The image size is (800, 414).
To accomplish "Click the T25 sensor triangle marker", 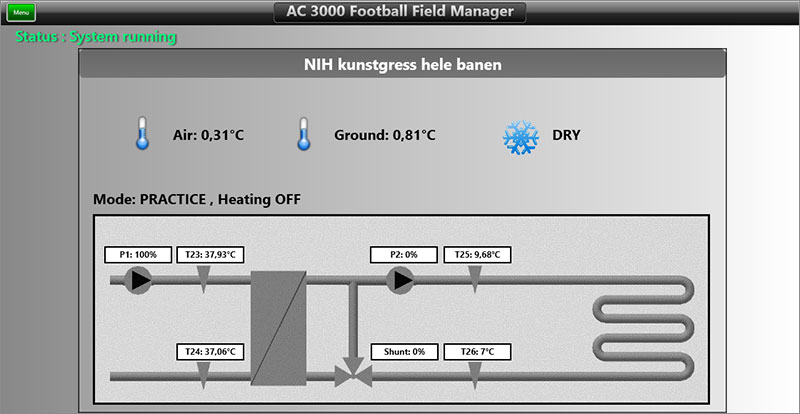I will click(x=475, y=280).
